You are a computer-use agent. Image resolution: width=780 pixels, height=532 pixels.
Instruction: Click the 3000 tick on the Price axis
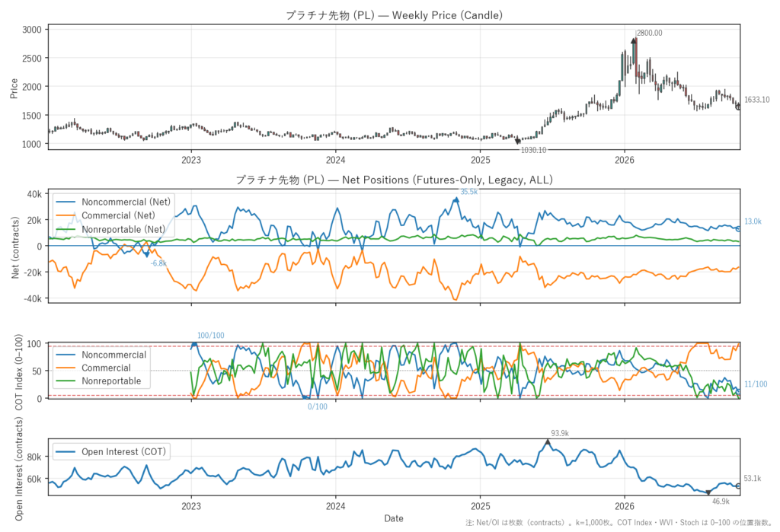[32, 30]
